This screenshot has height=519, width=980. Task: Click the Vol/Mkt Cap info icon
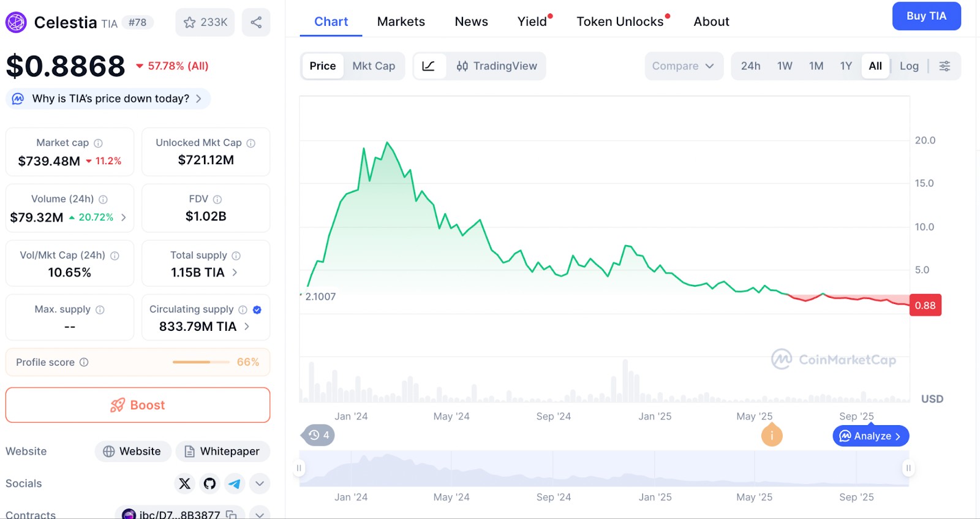coord(115,256)
